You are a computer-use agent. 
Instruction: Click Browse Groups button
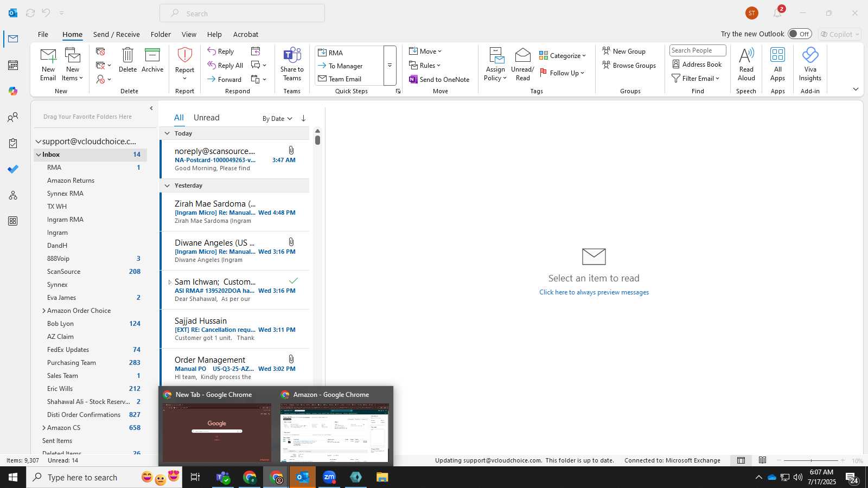(x=629, y=65)
